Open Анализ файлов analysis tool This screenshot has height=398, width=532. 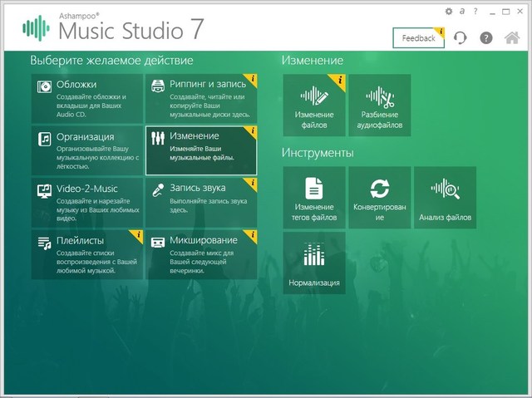coord(446,198)
